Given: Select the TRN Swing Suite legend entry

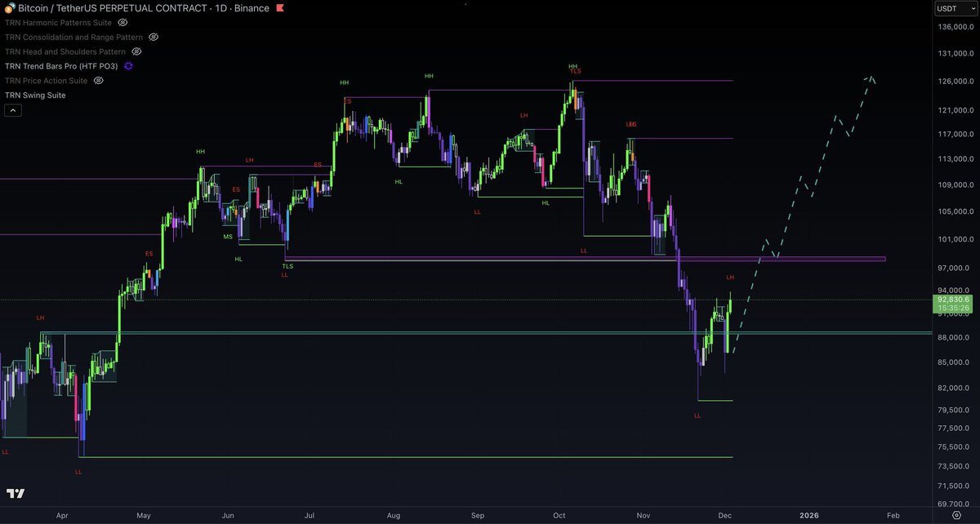Looking at the screenshot, I should (x=35, y=95).
